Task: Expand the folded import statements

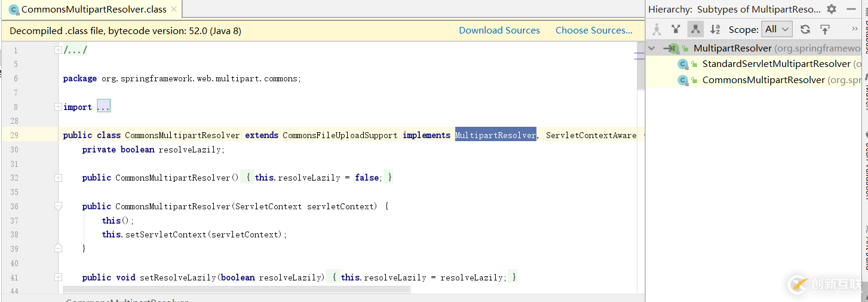Action: [x=103, y=107]
